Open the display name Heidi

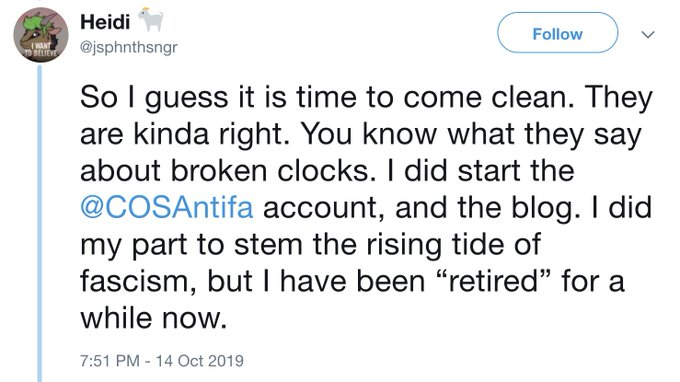point(105,22)
